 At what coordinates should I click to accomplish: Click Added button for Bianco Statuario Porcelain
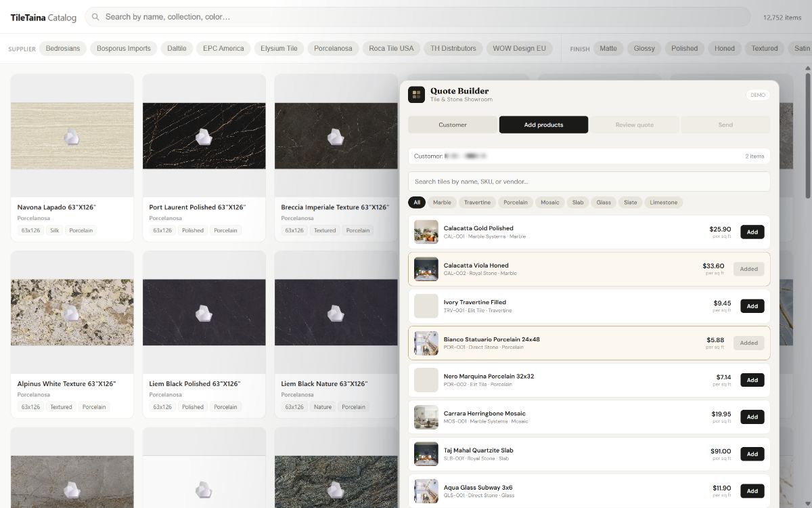(749, 343)
